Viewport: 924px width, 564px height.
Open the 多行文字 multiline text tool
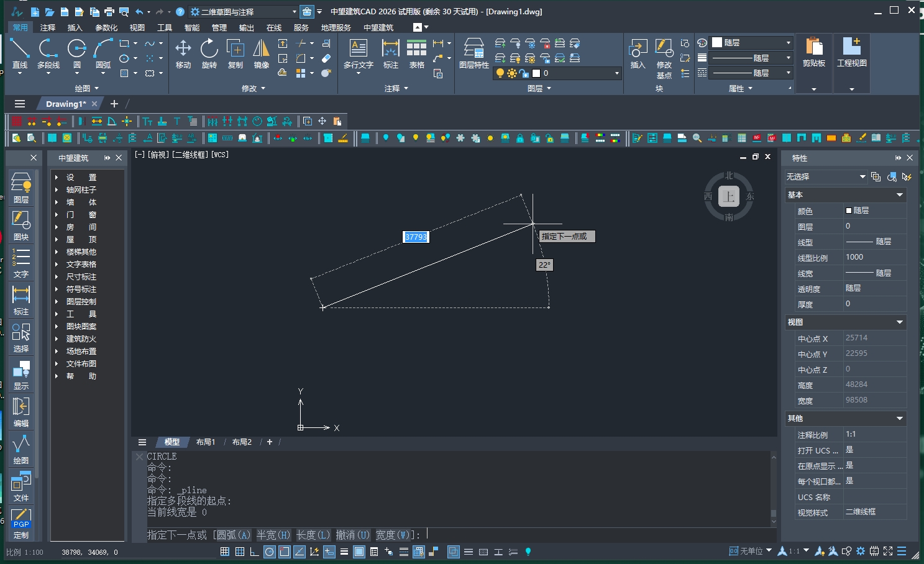tap(359, 53)
